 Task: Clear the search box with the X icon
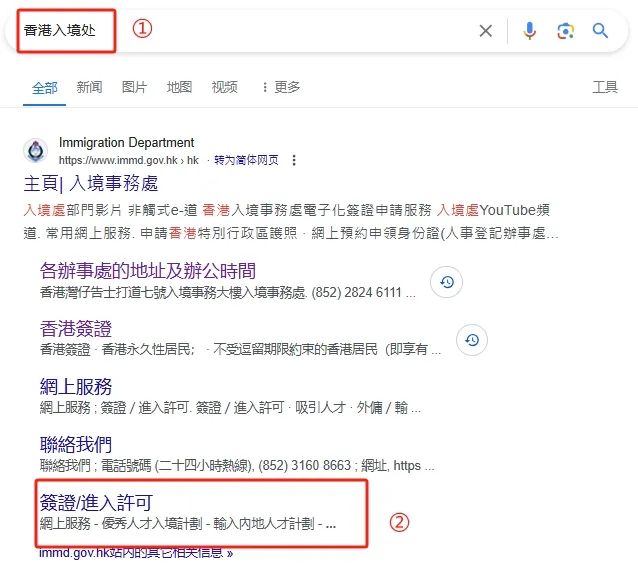click(x=485, y=31)
